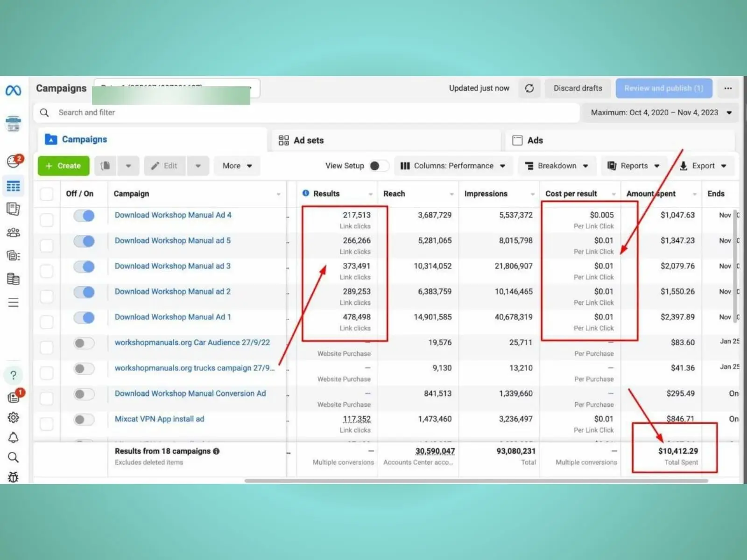
Task: Click the bug report icon in sidebar
Action: [13, 477]
